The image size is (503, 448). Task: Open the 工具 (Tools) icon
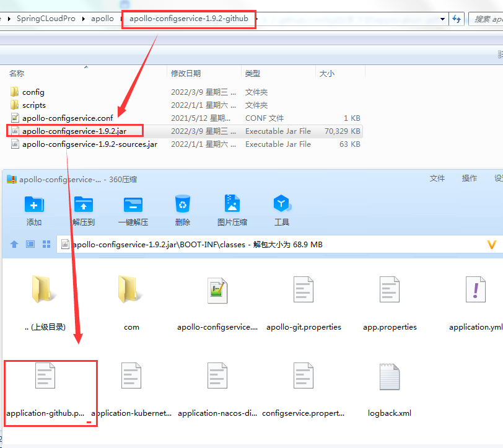point(282,203)
